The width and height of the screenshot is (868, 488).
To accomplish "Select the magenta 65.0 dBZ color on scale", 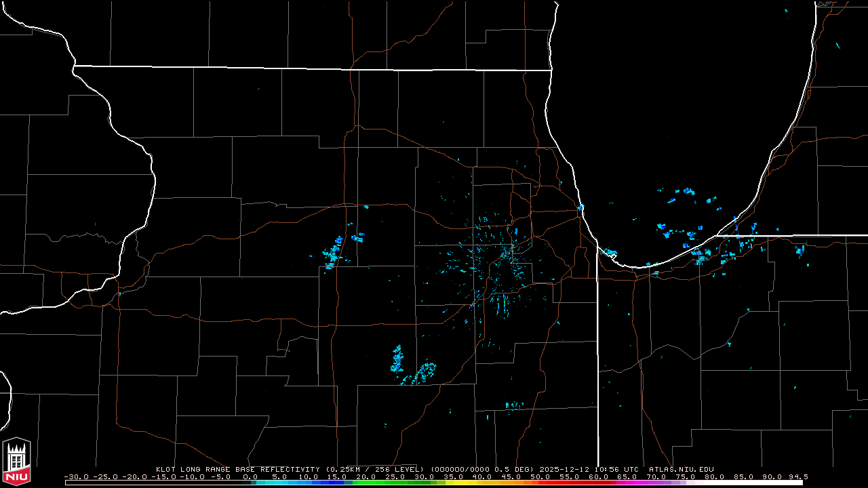I will (x=627, y=483).
